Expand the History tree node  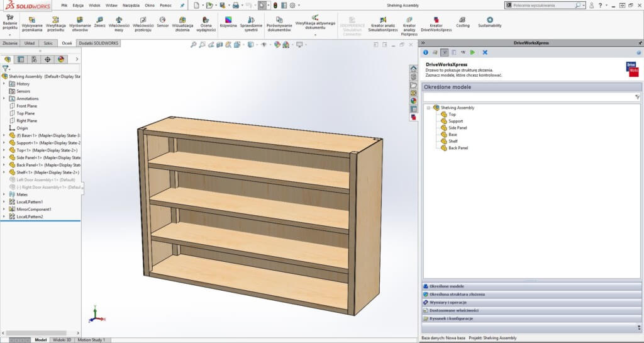click(4, 84)
